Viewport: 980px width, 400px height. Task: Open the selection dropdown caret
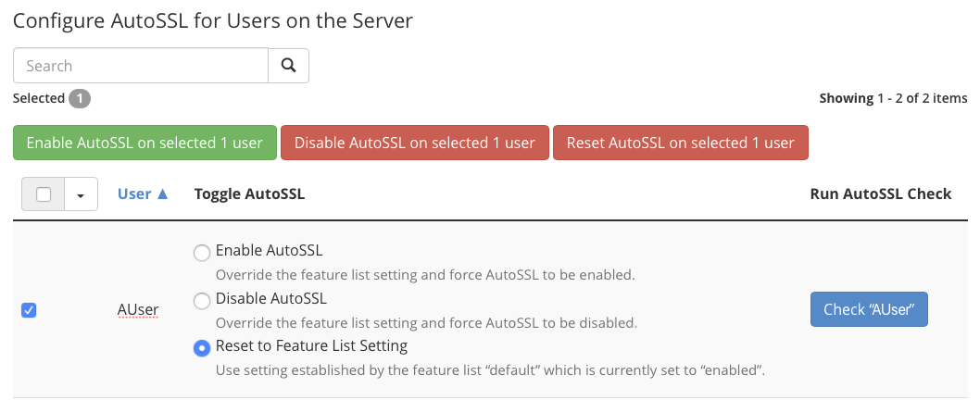tap(81, 194)
